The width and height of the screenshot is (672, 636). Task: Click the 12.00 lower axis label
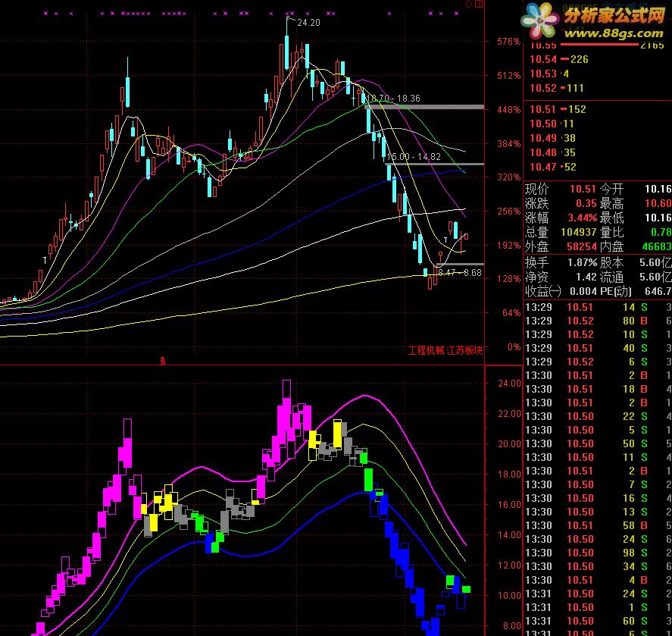pyautogui.click(x=509, y=565)
